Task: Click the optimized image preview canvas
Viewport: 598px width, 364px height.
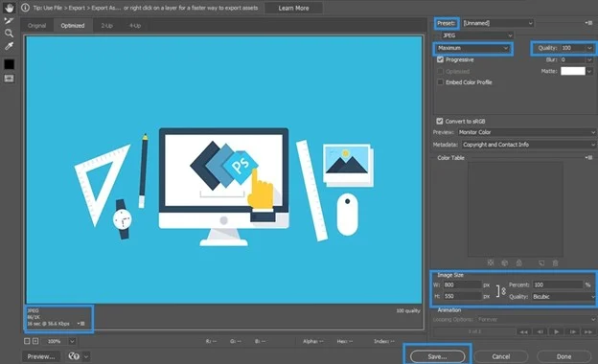Action: [224, 170]
